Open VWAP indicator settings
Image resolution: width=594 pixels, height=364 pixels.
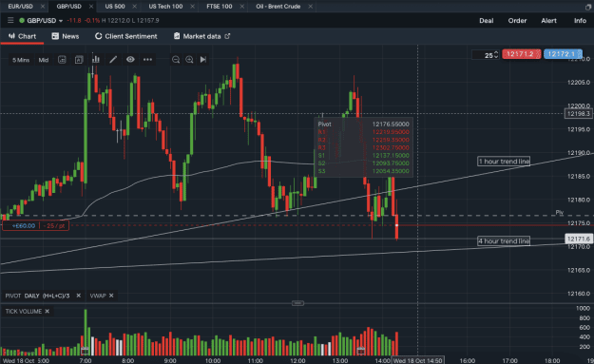[98, 296]
